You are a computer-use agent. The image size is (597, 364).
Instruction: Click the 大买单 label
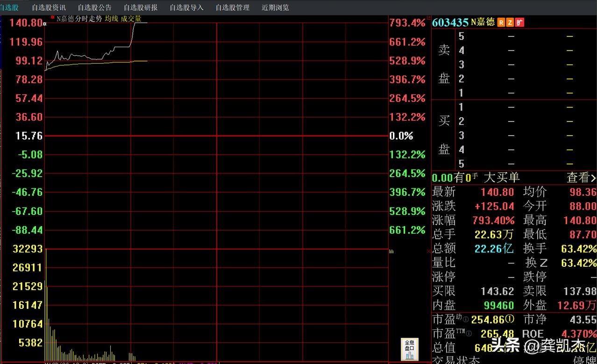point(502,178)
